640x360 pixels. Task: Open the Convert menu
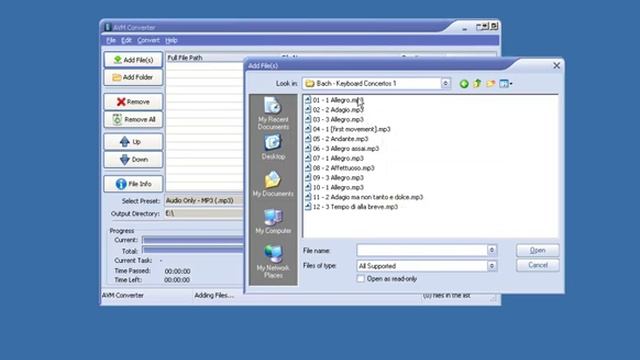click(x=148, y=40)
